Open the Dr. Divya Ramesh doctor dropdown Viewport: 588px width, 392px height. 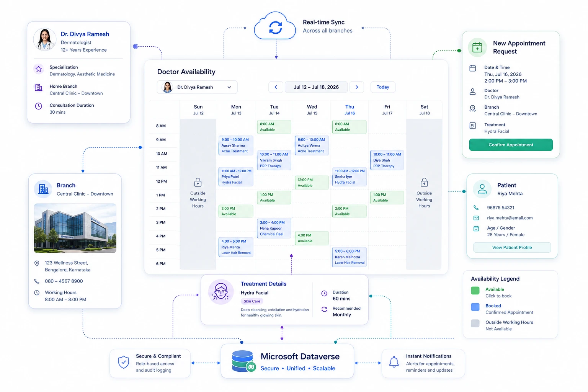tap(197, 87)
